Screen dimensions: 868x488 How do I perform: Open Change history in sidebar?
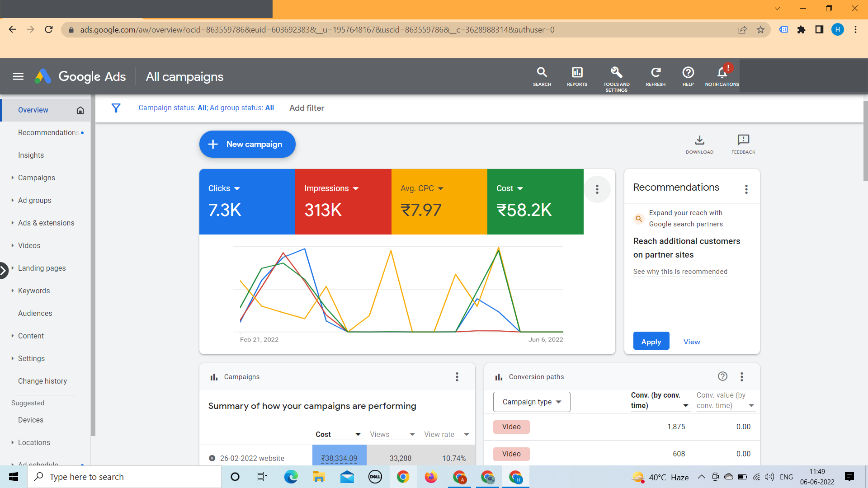[42, 381]
